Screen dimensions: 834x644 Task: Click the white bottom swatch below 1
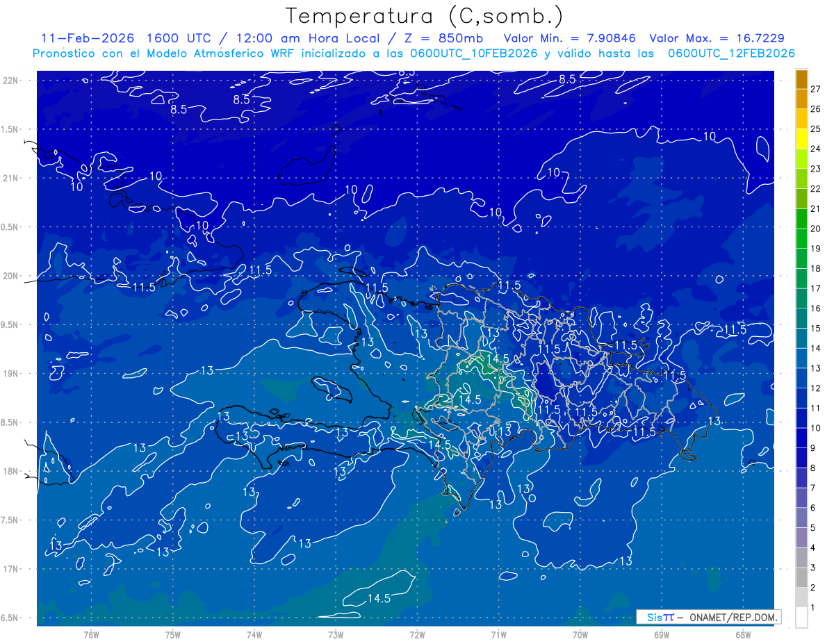(x=801, y=618)
